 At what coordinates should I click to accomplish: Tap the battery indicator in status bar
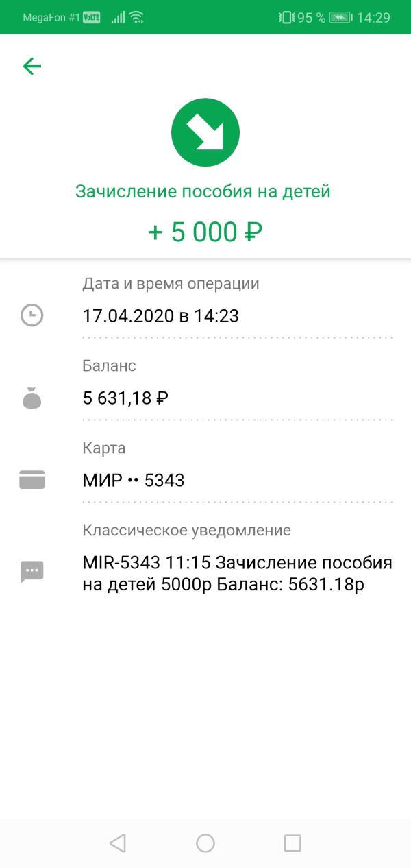coord(340,17)
